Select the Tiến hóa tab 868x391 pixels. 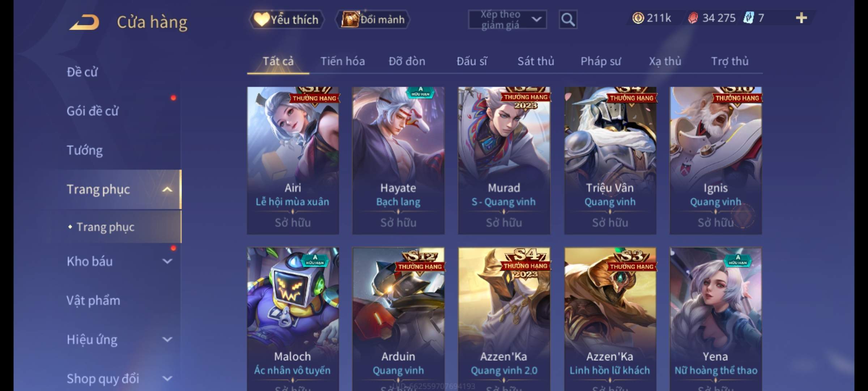(x=342, y=61)
